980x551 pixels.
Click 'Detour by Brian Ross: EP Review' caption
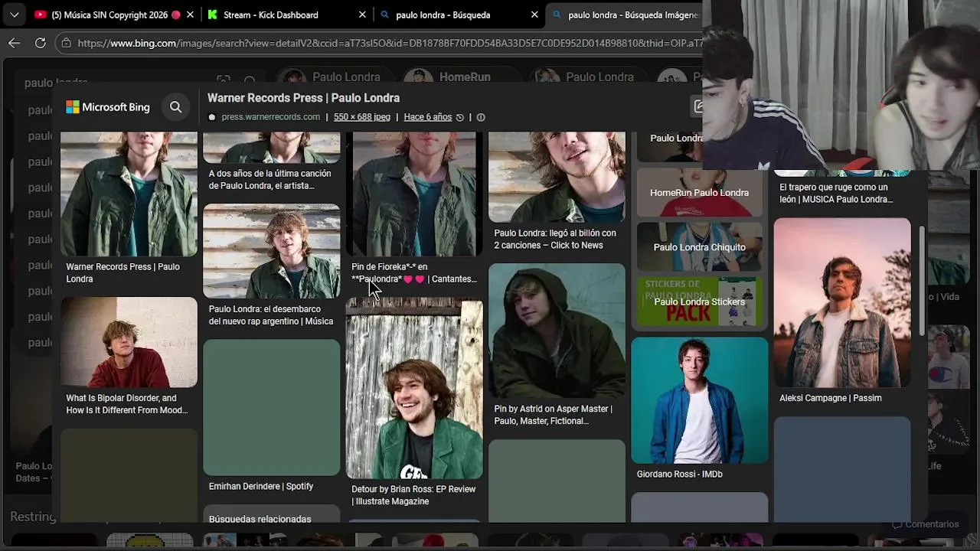click(413, 495)
